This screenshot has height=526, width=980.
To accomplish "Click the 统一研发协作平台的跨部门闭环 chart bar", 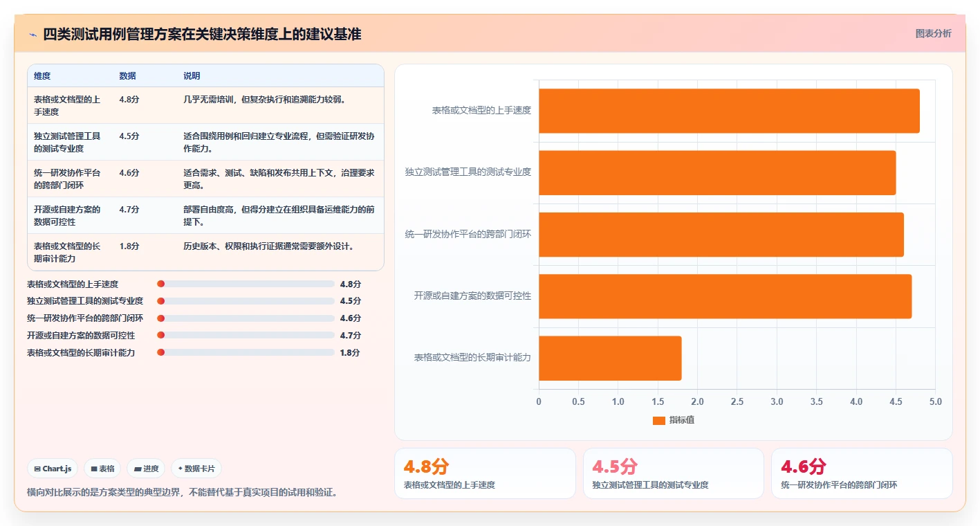I will pyautogui.click(x=721, y=234).
